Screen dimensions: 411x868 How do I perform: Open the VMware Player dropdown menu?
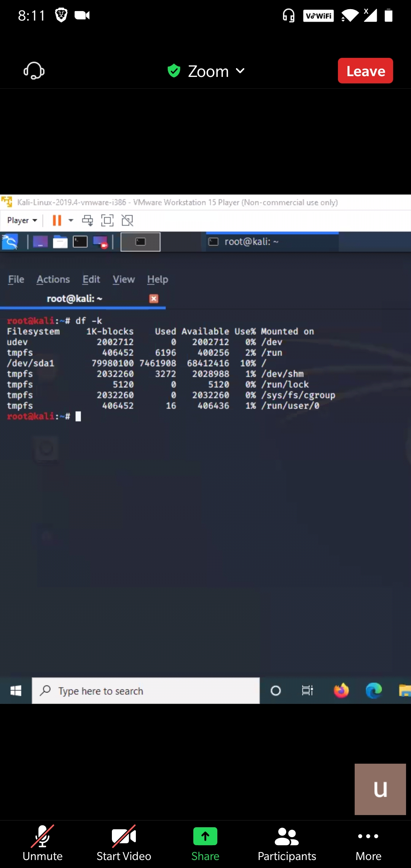22,220
